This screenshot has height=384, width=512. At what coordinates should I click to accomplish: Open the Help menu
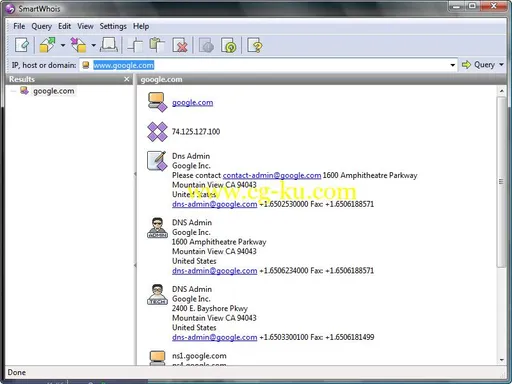pos(141,26)
